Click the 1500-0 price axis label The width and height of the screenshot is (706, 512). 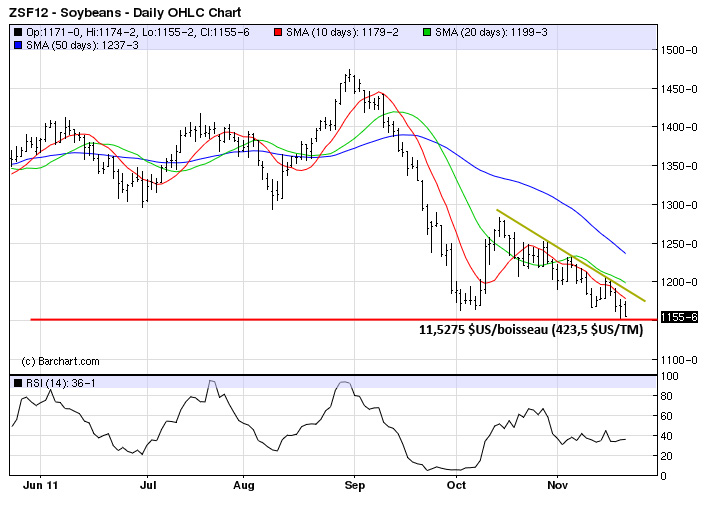point(677,50)
